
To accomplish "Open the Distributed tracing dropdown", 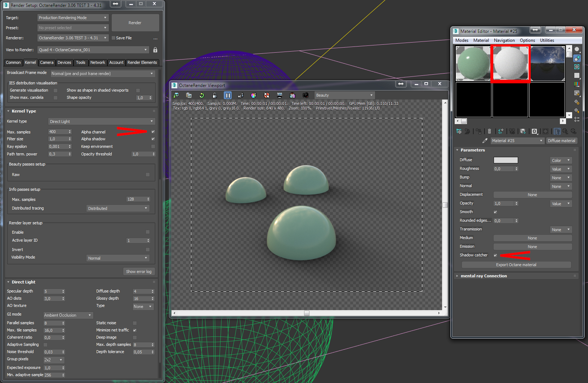I will [118, 208].
